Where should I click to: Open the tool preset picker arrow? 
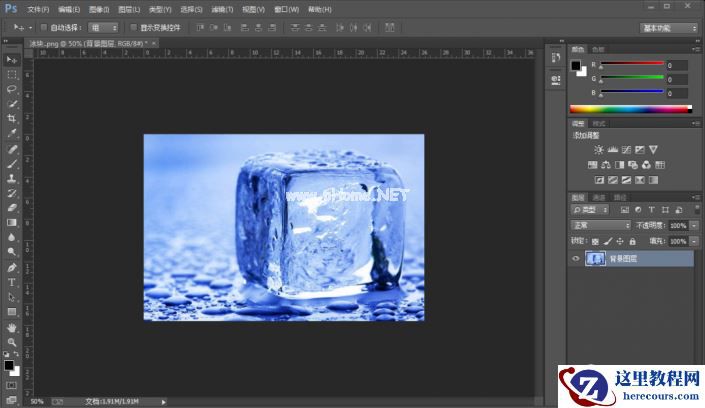pyautogui.click(x=30, y=28)
